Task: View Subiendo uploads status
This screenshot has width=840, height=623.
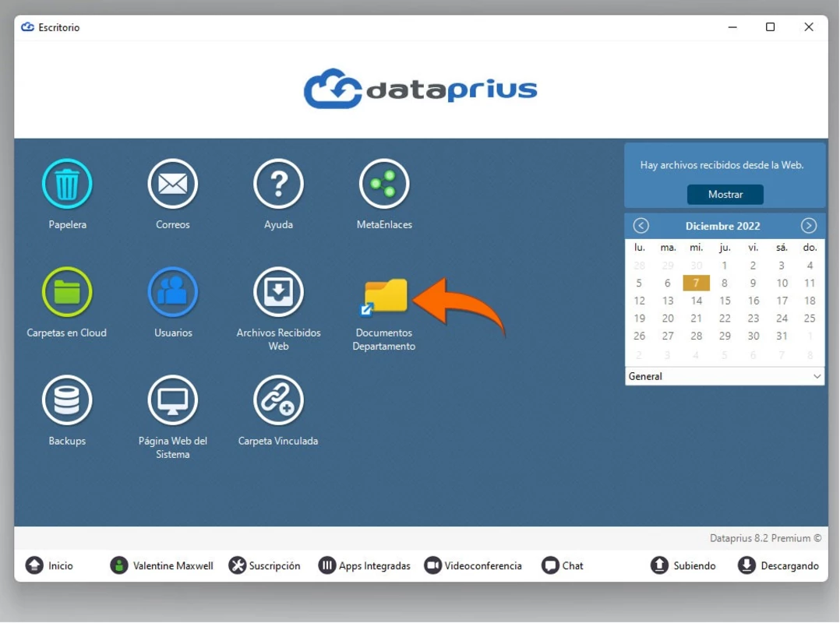Action: tap(683, 565)
